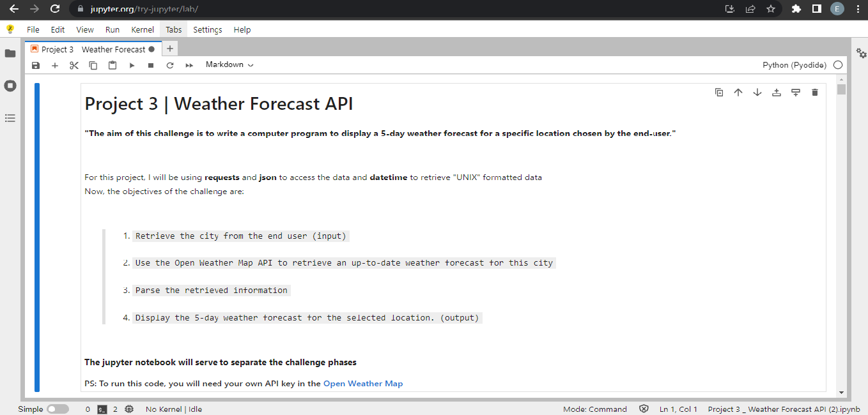The width and height of the screenshot is (868, 415).
Task: Interrupt the kernel with stop icon
Action: (x=151, y=64)
